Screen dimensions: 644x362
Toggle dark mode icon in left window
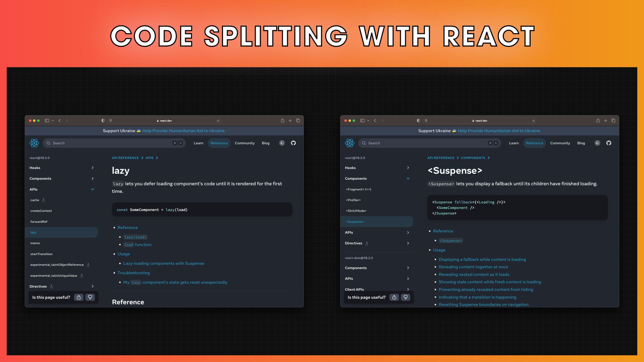(282, 143)
